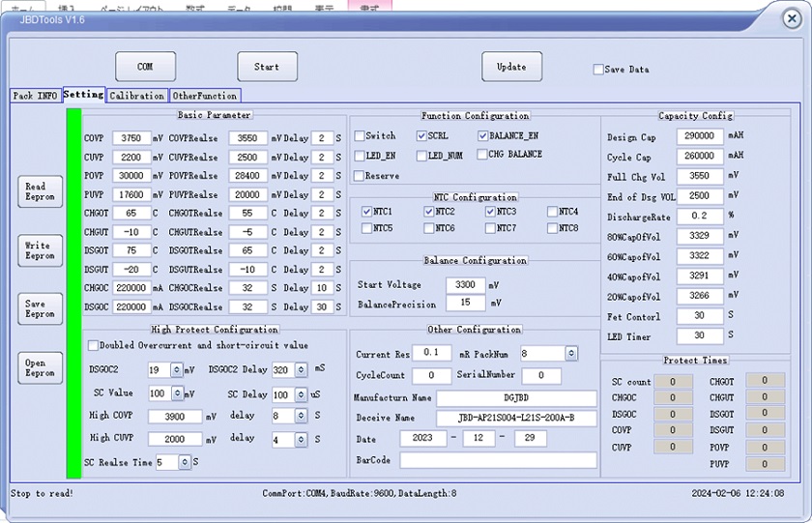812x523 pixels.
Task: Click the Current Res field
Action: pyautogui.click(x=431, y=353)
